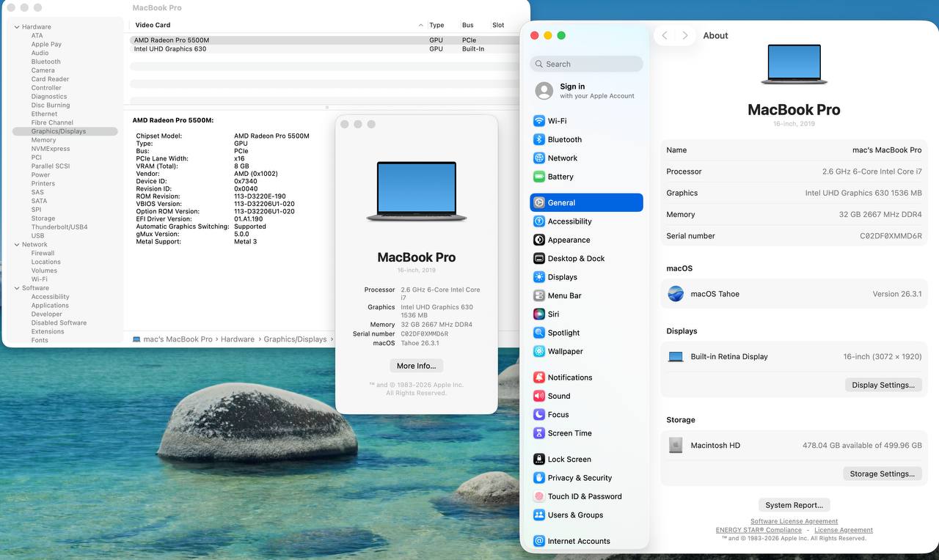Viewport: 939px width, 560px height.
Task: Open the Software License Agreement link
Action: (x=794, y=521)
